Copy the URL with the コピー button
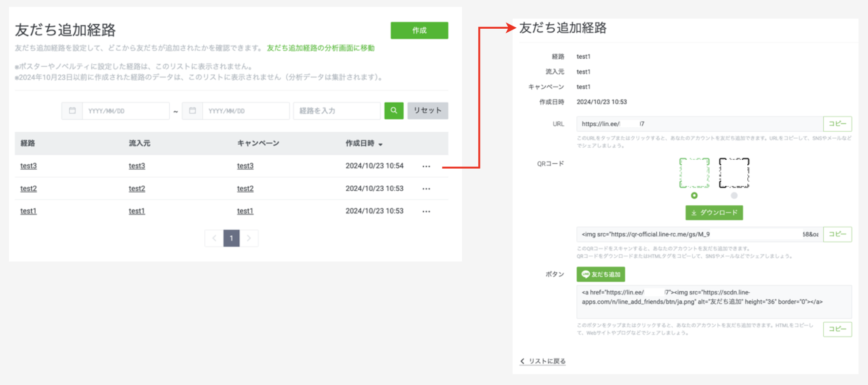The width and height of the screenshot is (868, 385). 837,124
